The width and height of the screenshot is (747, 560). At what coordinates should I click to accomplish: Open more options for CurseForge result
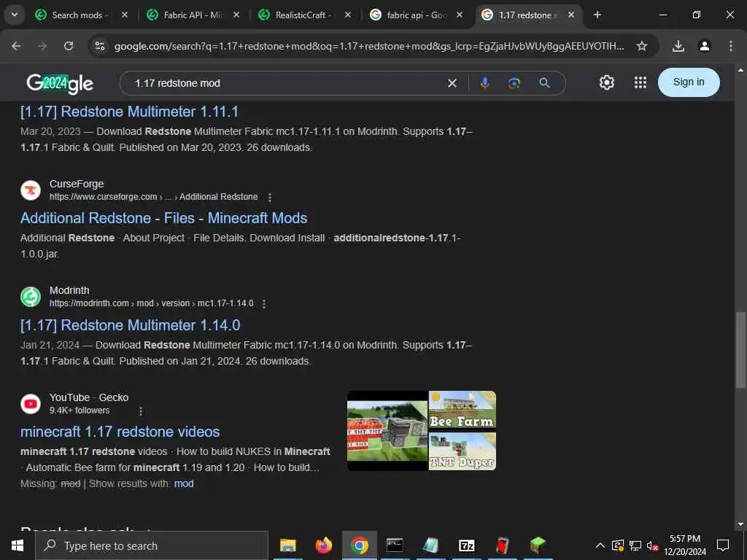(270, 197)
